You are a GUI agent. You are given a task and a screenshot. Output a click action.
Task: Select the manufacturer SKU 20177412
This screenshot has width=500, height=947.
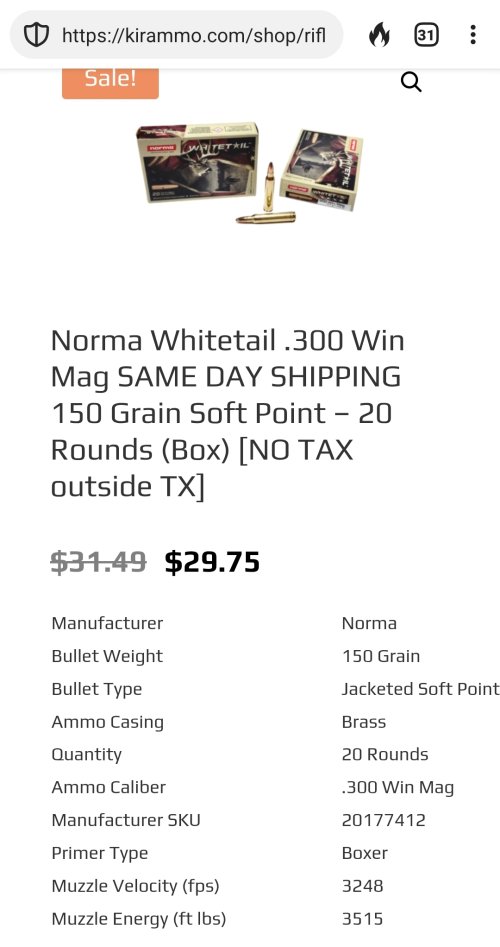(383, 820)
